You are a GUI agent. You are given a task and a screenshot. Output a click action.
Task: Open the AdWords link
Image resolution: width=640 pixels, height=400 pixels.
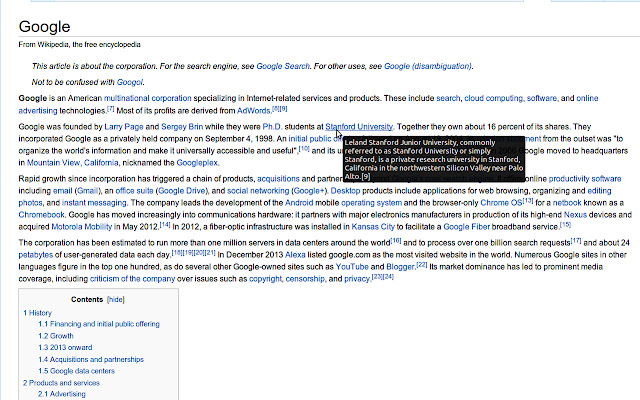pyautogui.click(x=253, y=111)
